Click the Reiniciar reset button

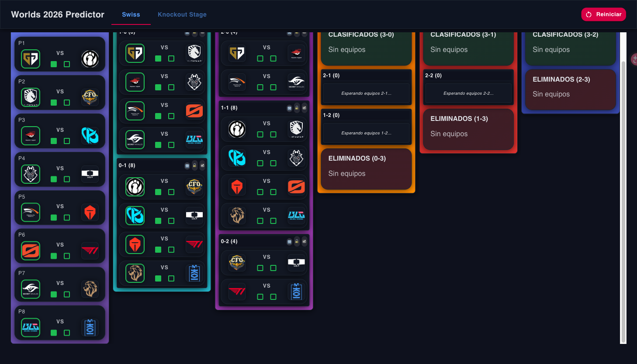click(604, 14)
